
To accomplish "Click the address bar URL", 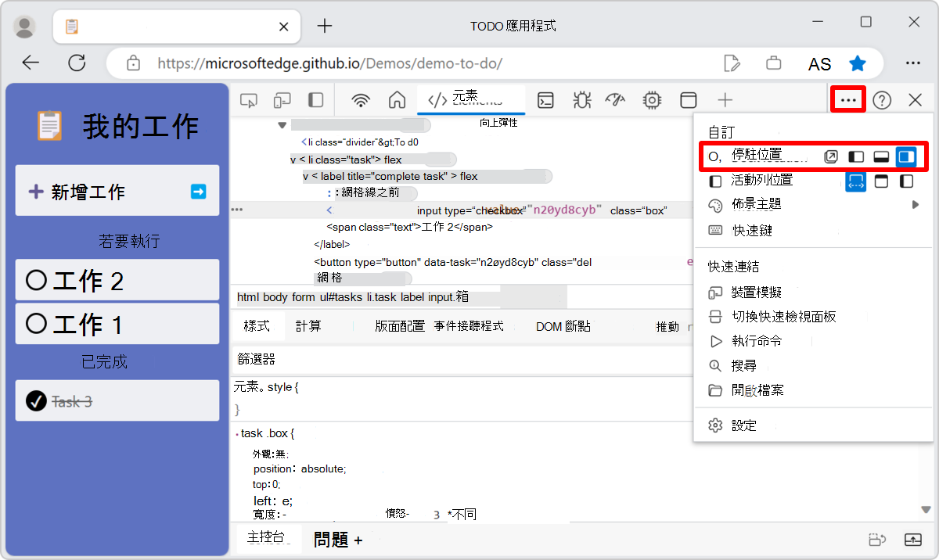I will [329, 63].
